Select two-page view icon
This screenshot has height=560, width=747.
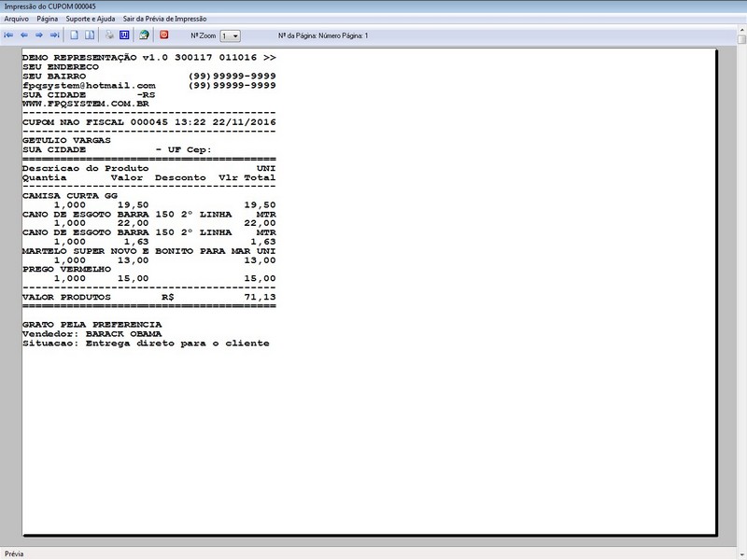point(90,35)
